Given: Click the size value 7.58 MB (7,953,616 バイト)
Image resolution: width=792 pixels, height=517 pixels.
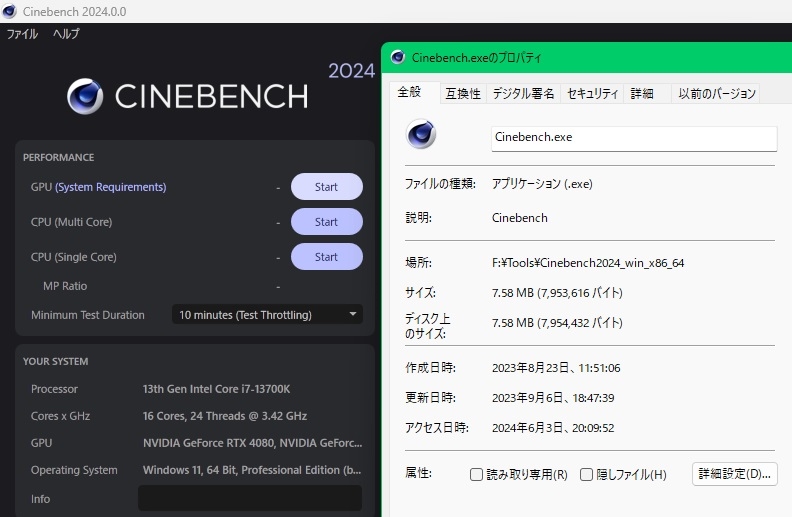Looking at the screenshot, I should 557,293.
